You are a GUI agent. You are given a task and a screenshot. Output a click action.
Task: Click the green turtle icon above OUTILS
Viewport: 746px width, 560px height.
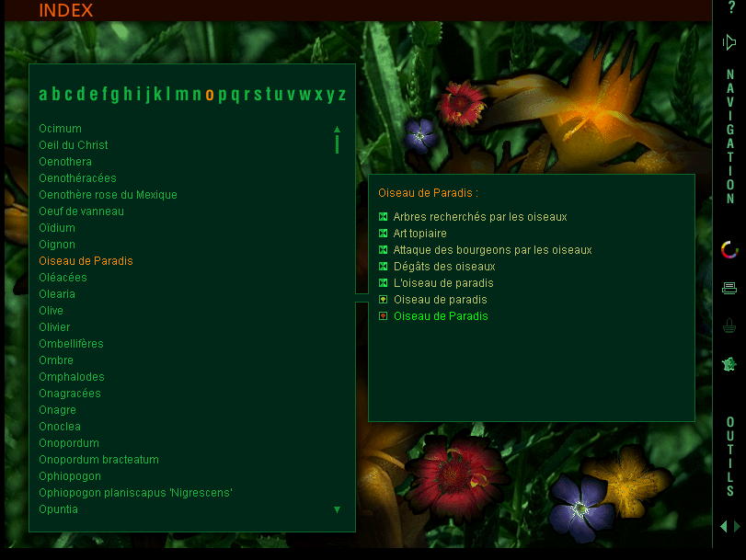pos(729,364)
